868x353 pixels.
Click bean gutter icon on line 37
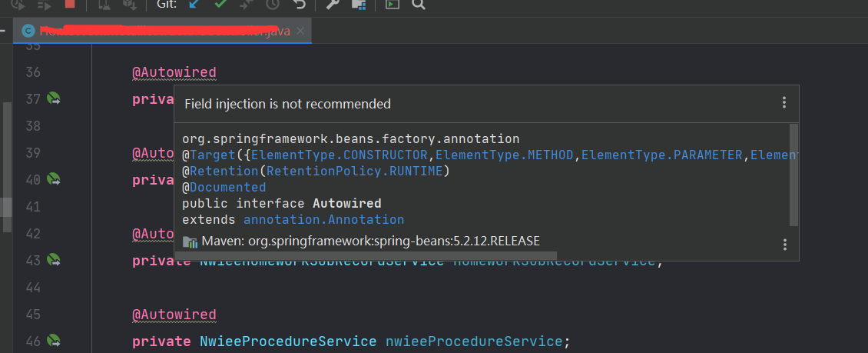tap(53, 98)
